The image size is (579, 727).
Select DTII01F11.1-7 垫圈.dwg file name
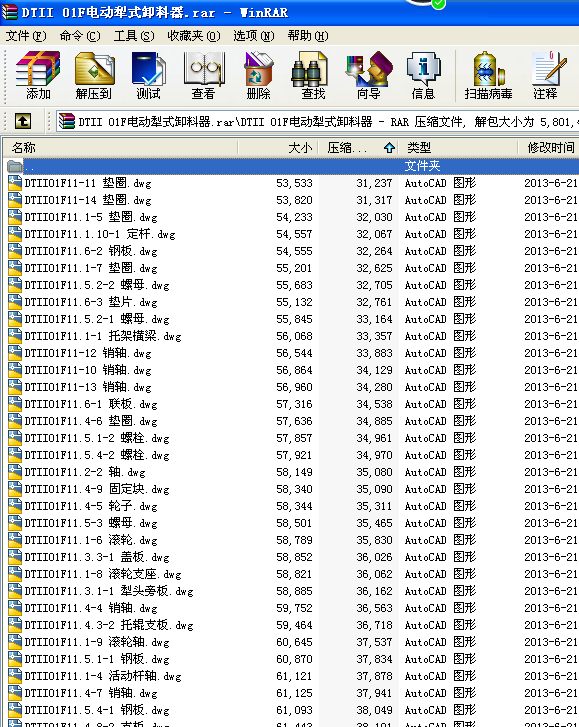click(x=91, y=268)
